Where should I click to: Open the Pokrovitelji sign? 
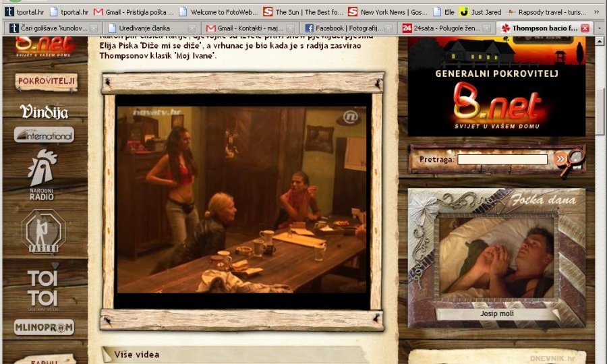46,82
